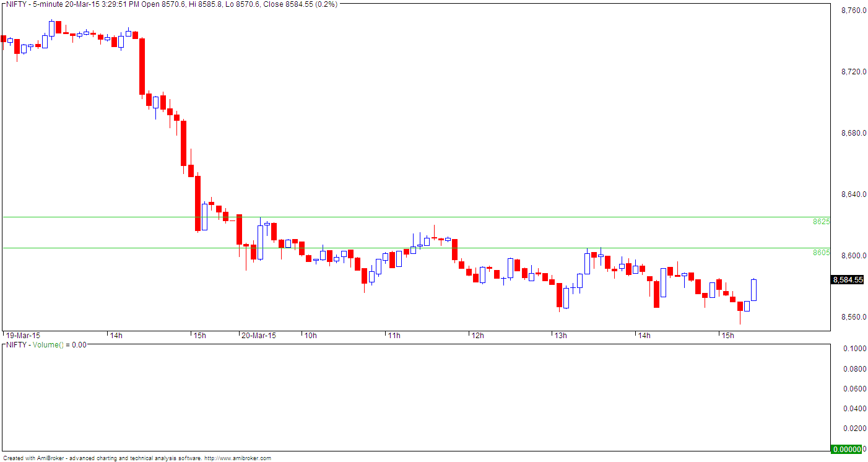Click the 8,560 price axis label
Screen dimensions: 868x462
pos(853,317)
